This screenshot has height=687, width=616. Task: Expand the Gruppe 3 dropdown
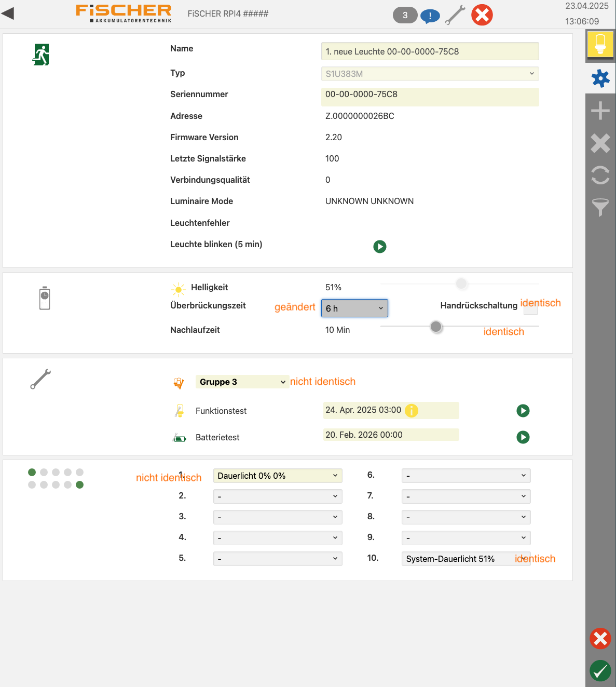242,382
